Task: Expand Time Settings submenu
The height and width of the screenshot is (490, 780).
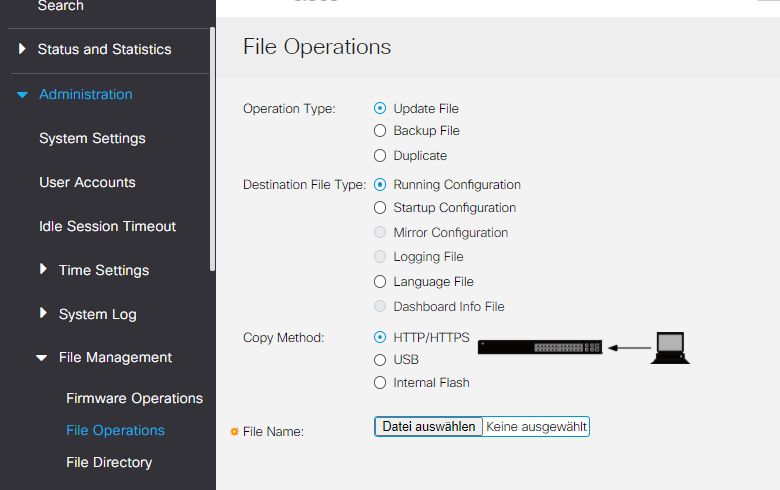Action: (43, 269)
